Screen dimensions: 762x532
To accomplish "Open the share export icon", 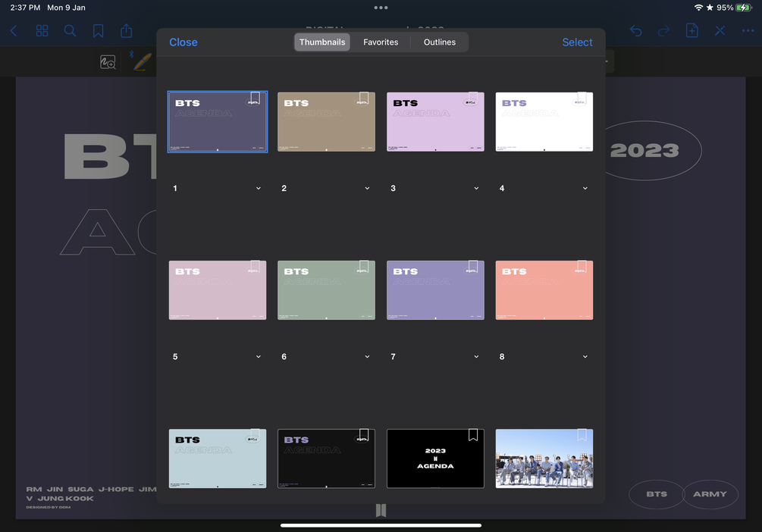I will [x=127, y=31].
